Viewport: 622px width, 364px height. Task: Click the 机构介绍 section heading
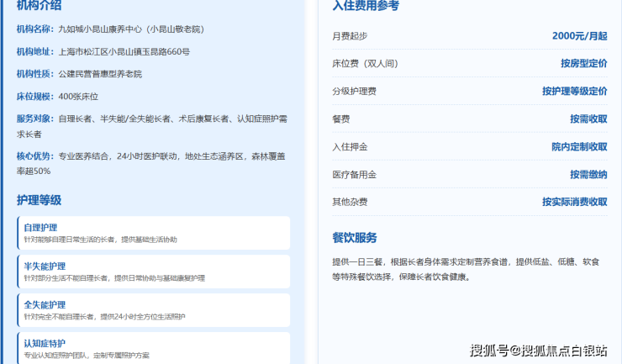pos(39,5)
